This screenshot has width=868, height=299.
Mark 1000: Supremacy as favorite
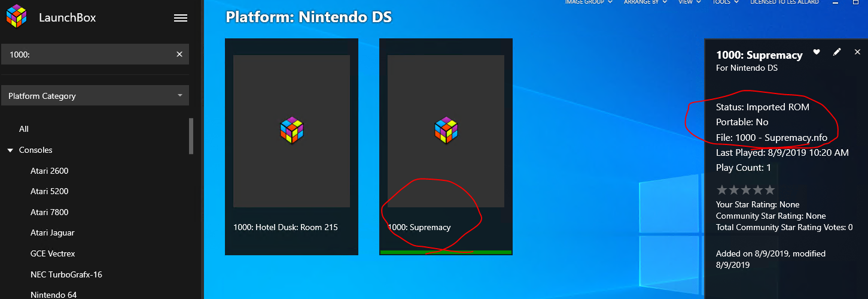tap(817, 52)
